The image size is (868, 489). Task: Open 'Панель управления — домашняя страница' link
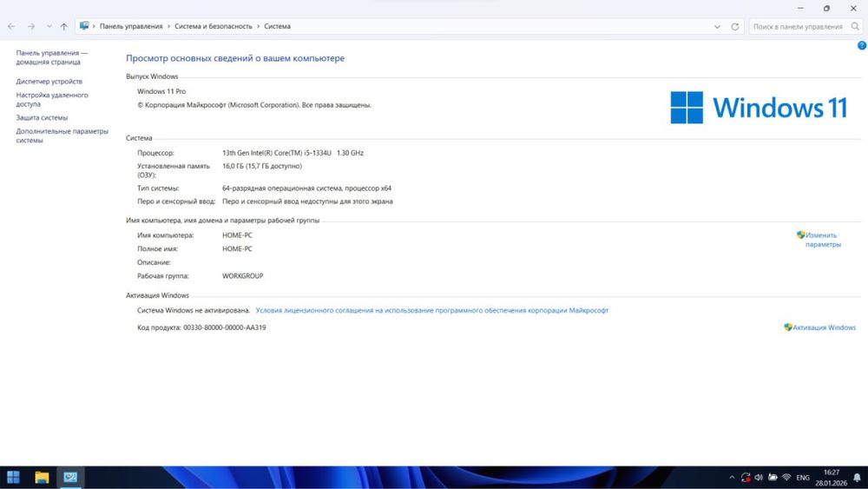pos(51,57)
